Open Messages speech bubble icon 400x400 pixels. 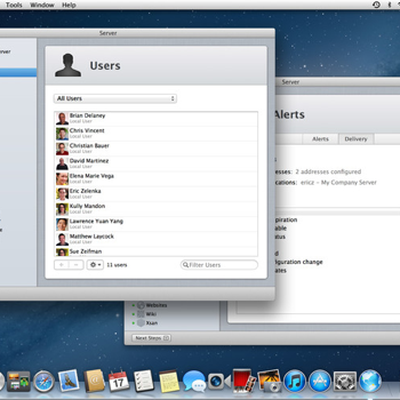pos(194,381)
